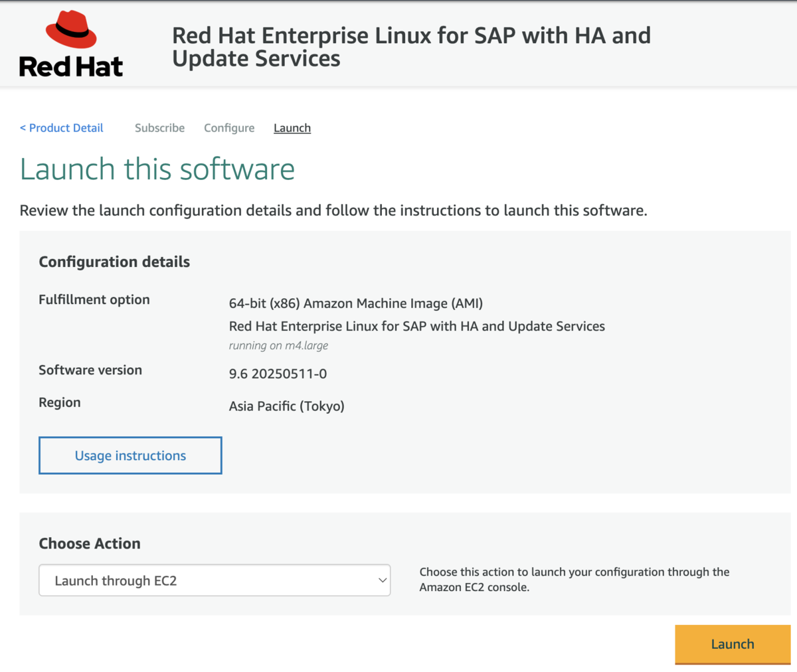The height and width of the screenshot is (672, 797).
Task: Open the Subscribe step
Action: coord(159,128)
